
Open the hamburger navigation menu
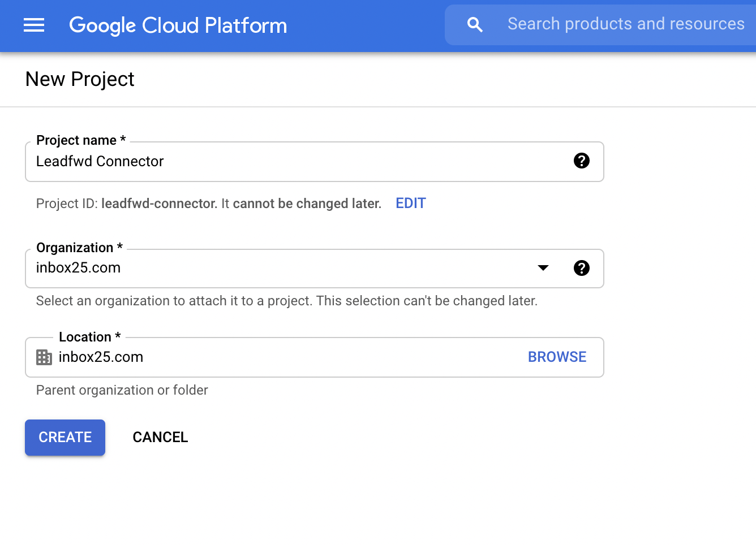pyautogui.click(x=34, y=25)
